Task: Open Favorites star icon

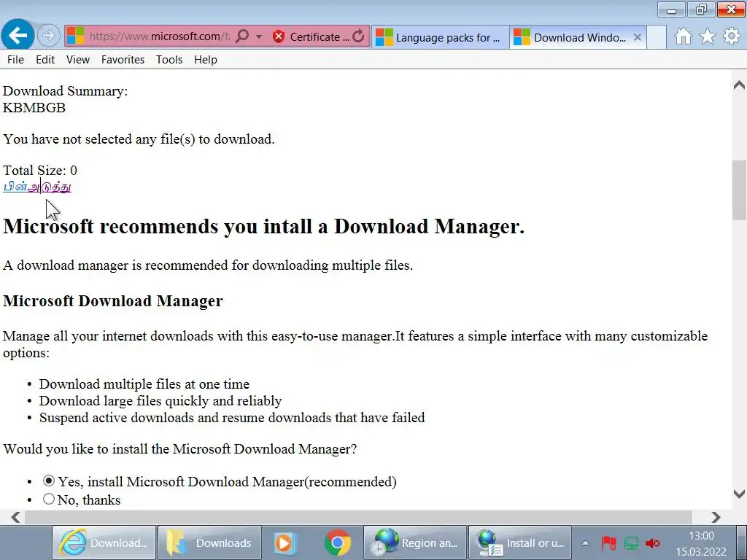Action: click(708, 36)
